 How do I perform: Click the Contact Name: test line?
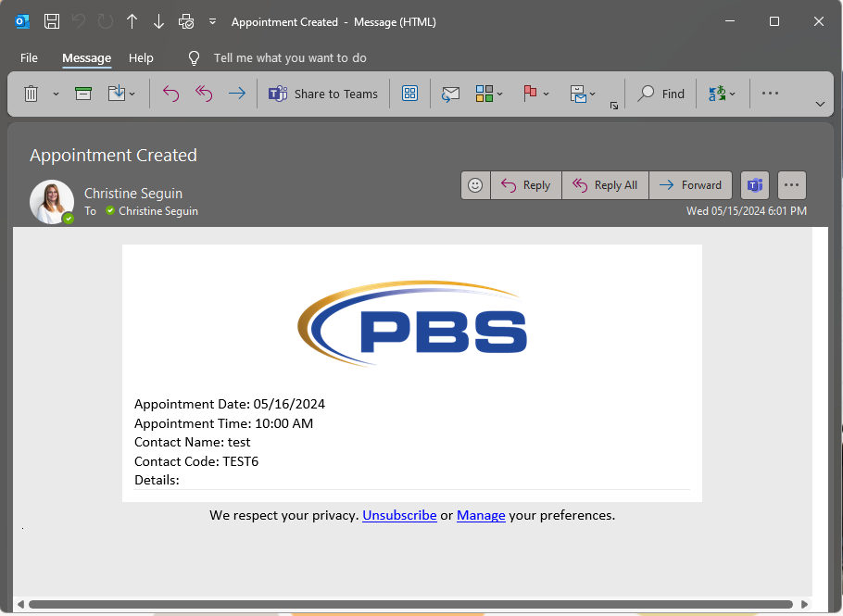[192, 443]
